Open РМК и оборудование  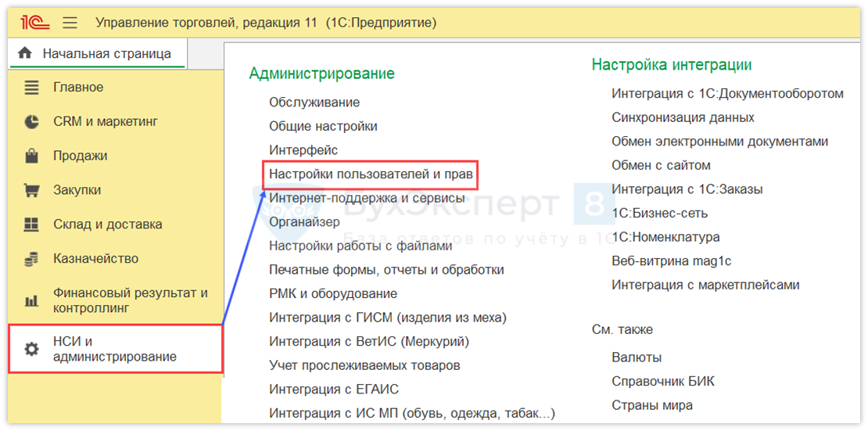333,293
